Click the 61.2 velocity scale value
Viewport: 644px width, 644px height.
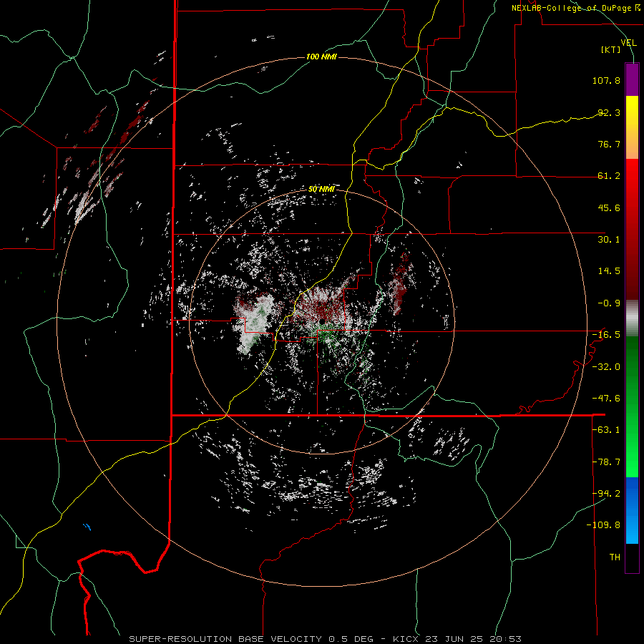point(609,176)
